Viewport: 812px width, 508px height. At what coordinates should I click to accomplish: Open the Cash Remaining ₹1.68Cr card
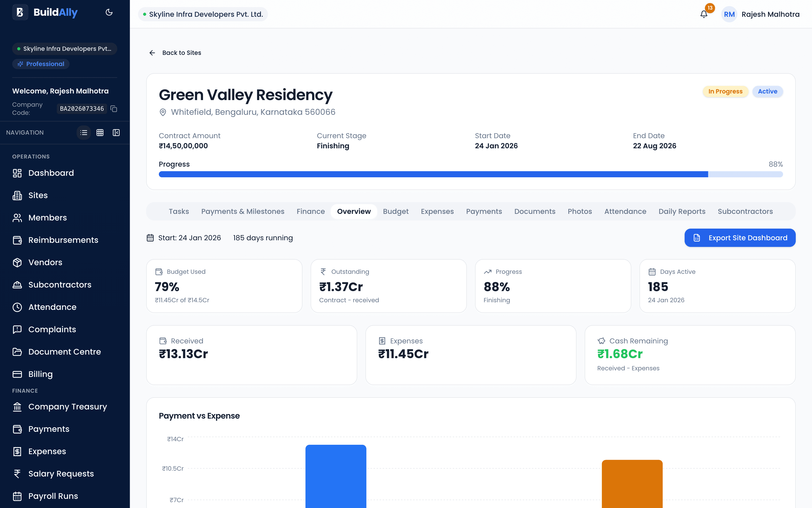tap(690, 355)
